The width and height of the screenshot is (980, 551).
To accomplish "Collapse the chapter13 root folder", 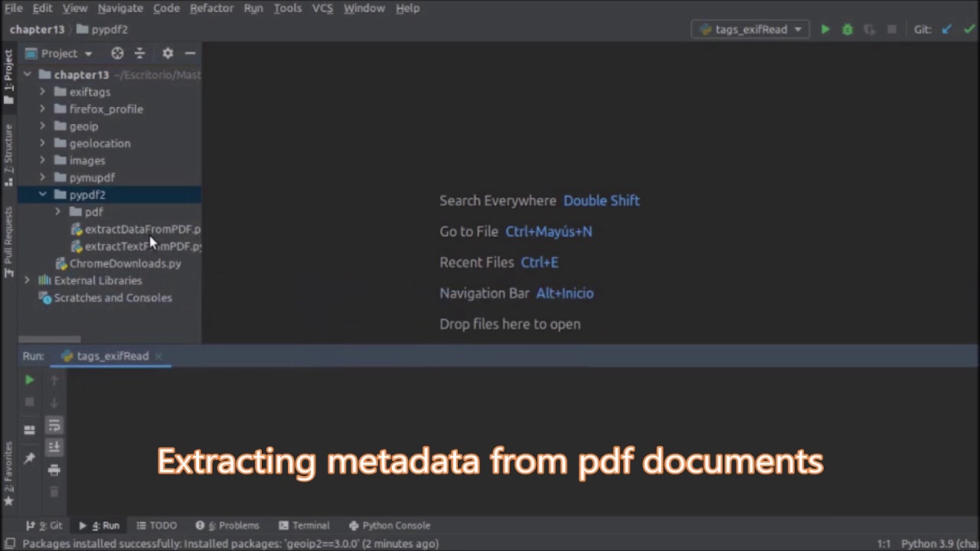I will pyautogui.click(x=28, y=74).
